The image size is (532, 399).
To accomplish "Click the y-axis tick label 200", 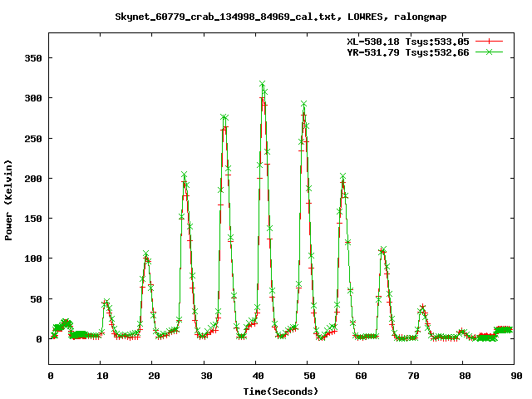I will click(33, 179).
